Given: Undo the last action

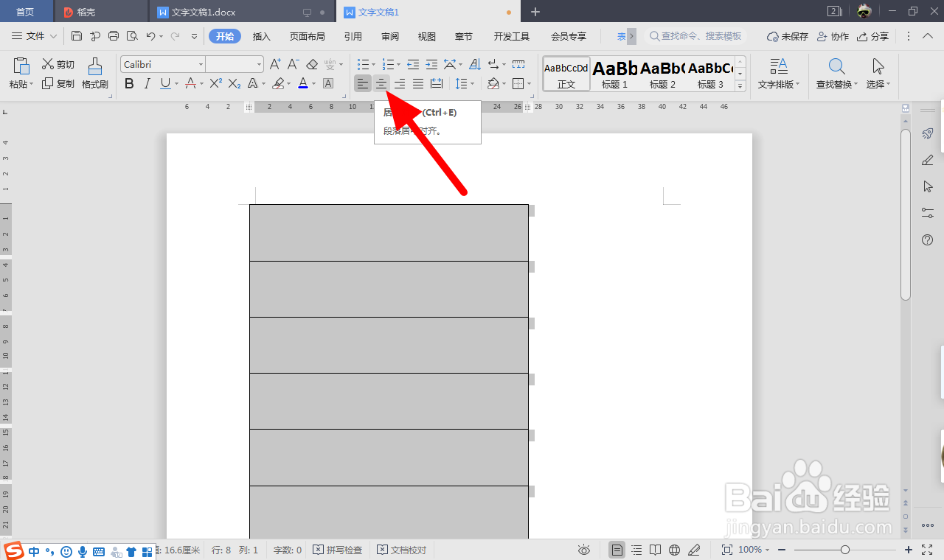Looking at the screenshot, I should click(150, 36).
